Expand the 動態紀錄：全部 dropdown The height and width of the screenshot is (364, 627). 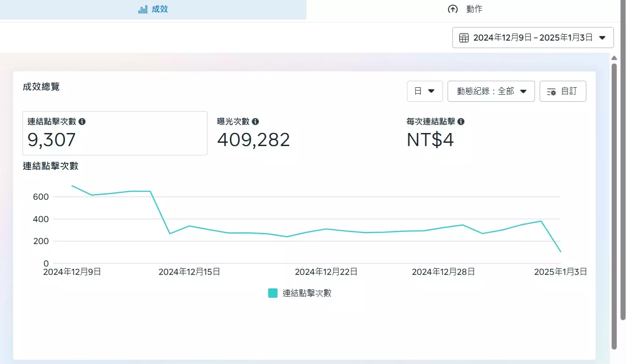pos(491,91)
